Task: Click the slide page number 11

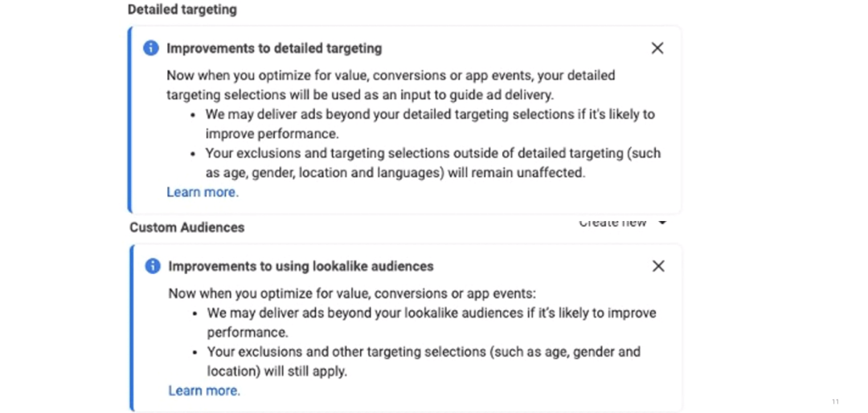Action: click(835, 402)
